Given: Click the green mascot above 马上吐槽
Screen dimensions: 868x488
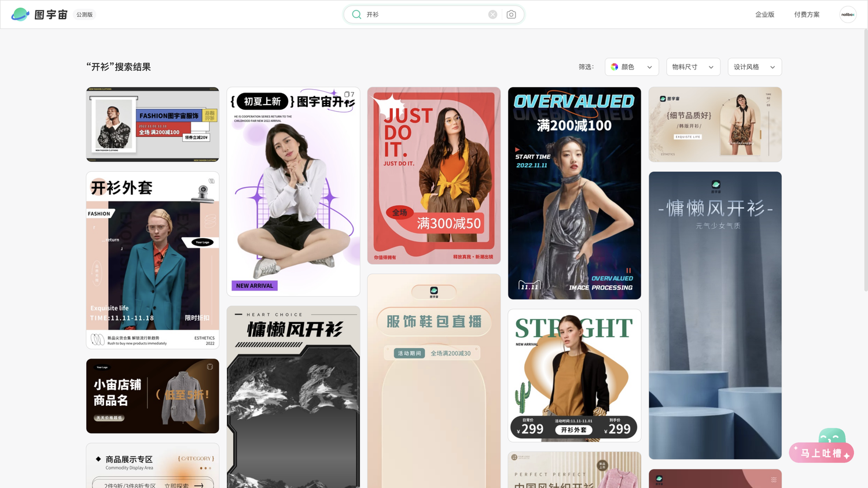Looking at the screenshot, I should tap(832, 436).
